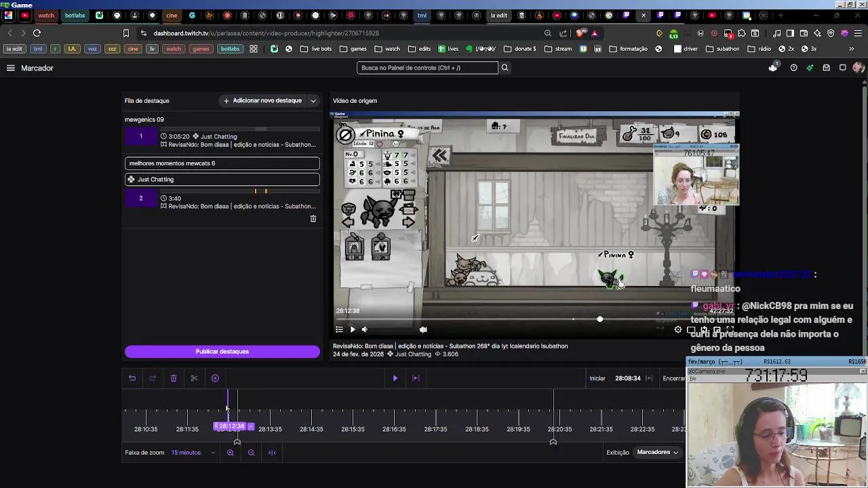
Task: Click the timeline marker below 28:12:38
Action: coord(237,441)
